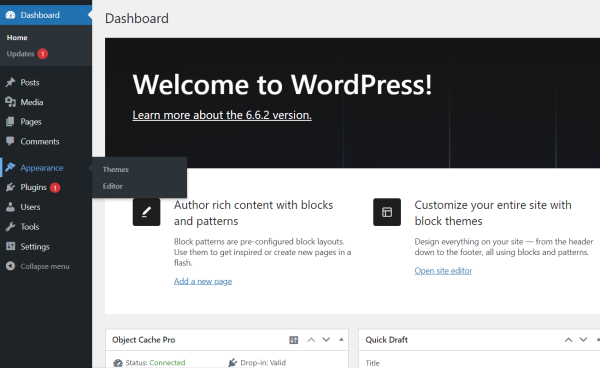Screen dimensions: 600x368
Task: Click the Object Cache Pro widget heading
Action: click(143, 340)
